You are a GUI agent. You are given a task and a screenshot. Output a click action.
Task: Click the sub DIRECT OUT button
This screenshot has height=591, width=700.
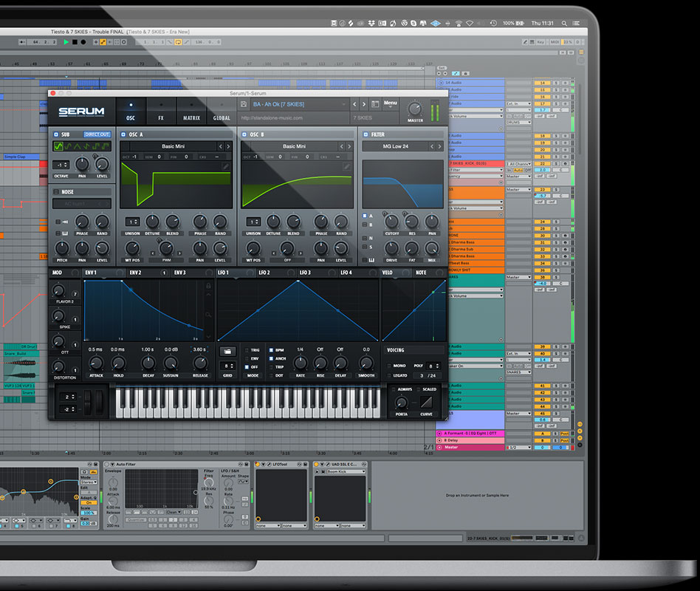(97, 134)
